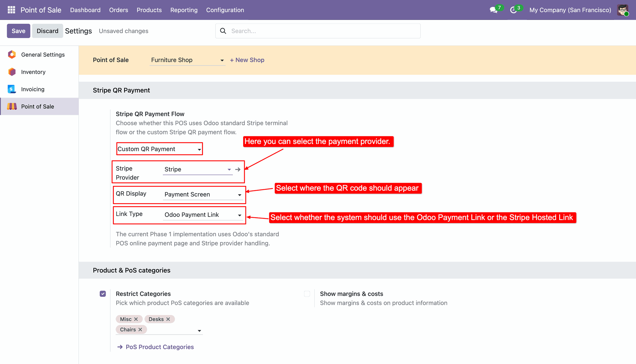Open the Stripe Provider dropdown

point(198,169)
